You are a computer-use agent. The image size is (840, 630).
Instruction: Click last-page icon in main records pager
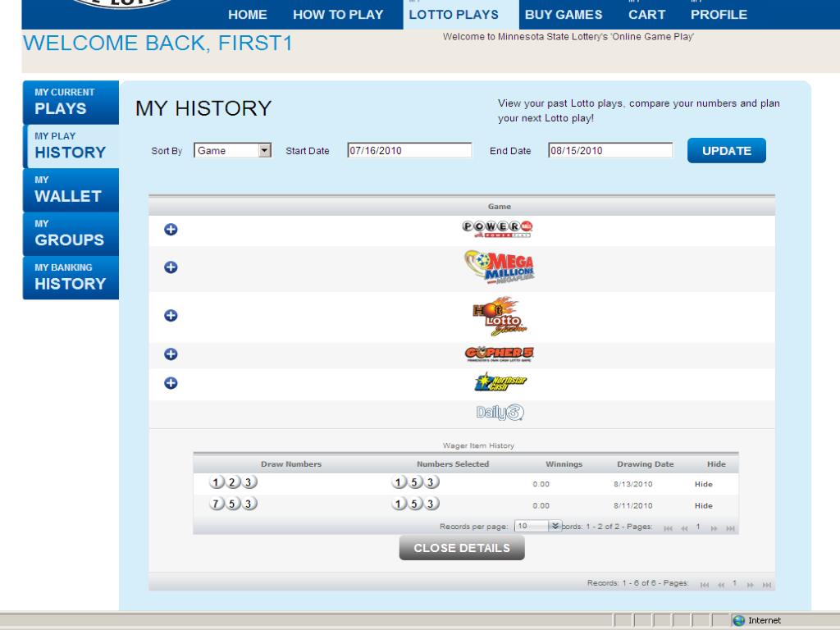point(767,585)
